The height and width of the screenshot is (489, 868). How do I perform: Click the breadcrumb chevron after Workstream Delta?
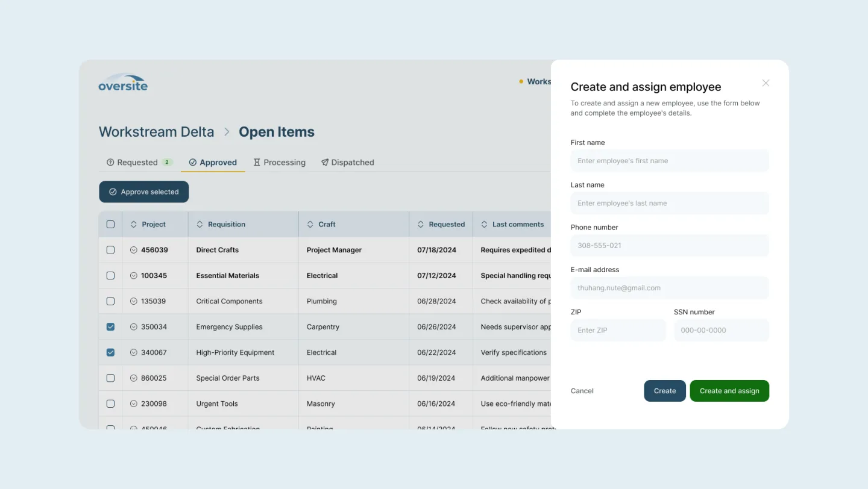227,132
